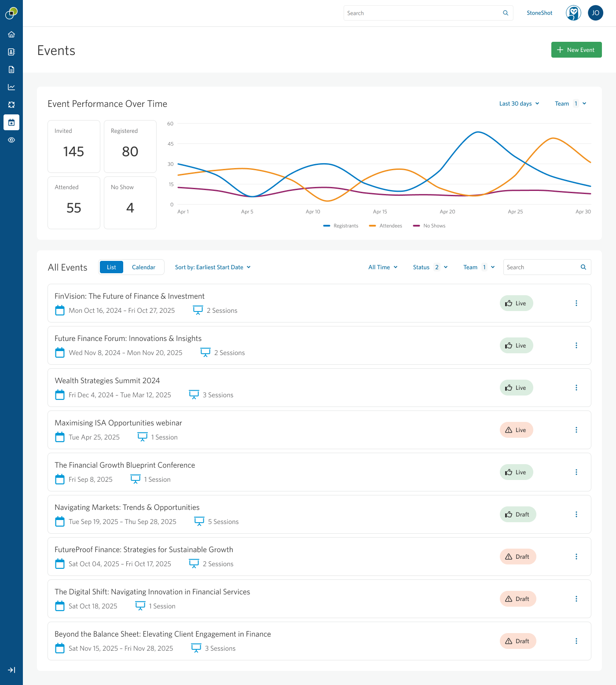Open more options for Wealth Strategies Summit 2024
Screen dimensions: 616x685
[x=576, y=388]
